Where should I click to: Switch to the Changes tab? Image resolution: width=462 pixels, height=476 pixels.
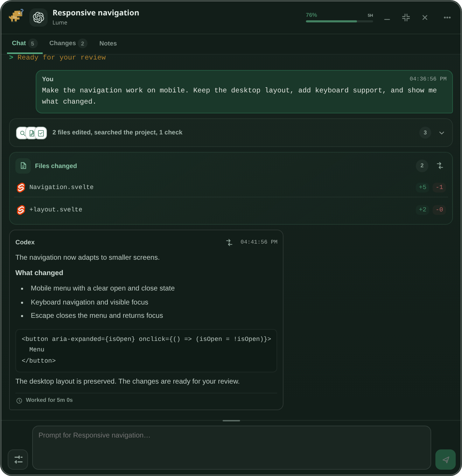[68, 43]
